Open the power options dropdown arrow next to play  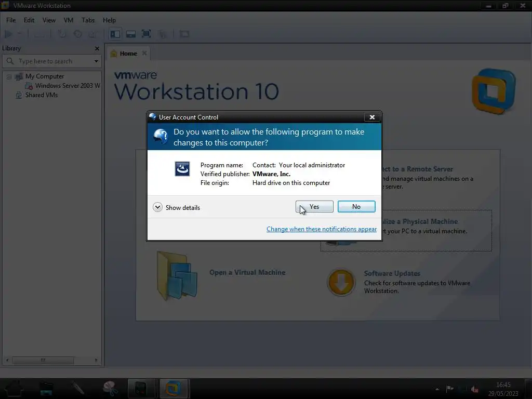tap(19, 34)
